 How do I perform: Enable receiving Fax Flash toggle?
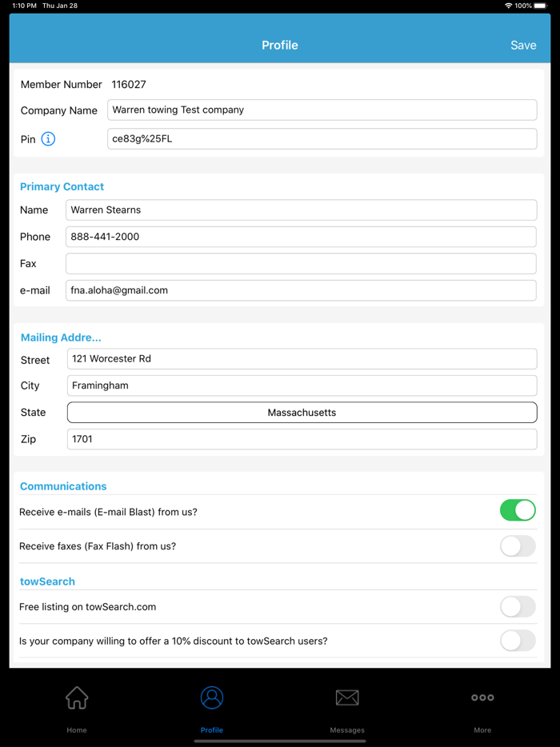(x=518, y=546)
